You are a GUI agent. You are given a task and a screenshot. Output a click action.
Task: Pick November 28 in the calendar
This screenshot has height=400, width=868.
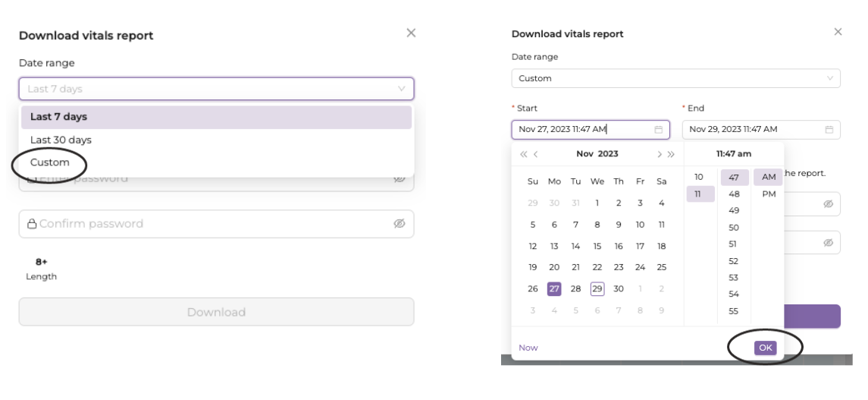[575, 288]
